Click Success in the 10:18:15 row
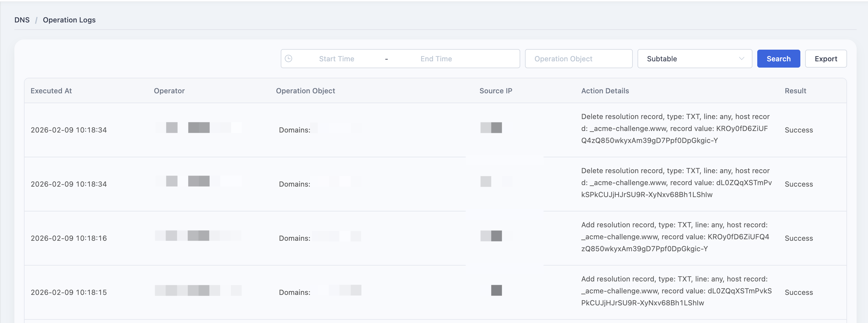868x323 pixels. (799, 292)
